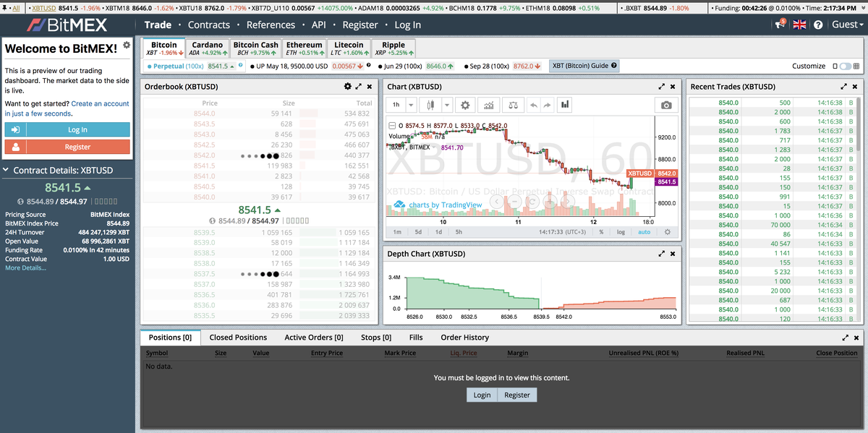This screenshot has width=868, height=433.
Task: Toggle the Customize switch
Action: (845, 66)
